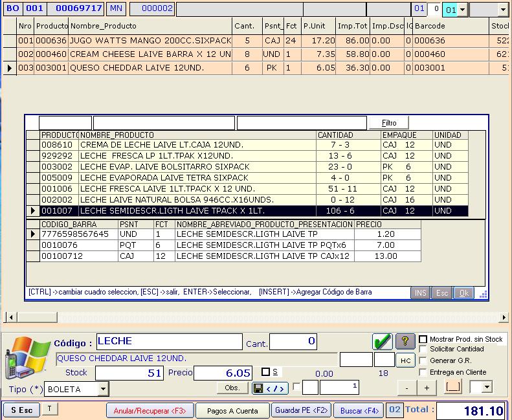The height and width of the screenshot is (420, 512).
Task: Click the CANTIDAD column header
Action: click(348, 135)
